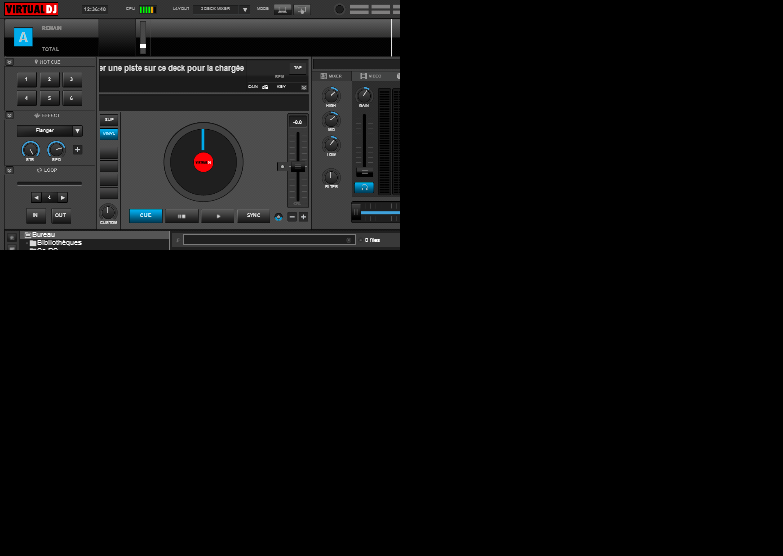Click the FILTER knob
Image resolution: width=783 pixels, height=556 pixels.
tap(331, 176)
